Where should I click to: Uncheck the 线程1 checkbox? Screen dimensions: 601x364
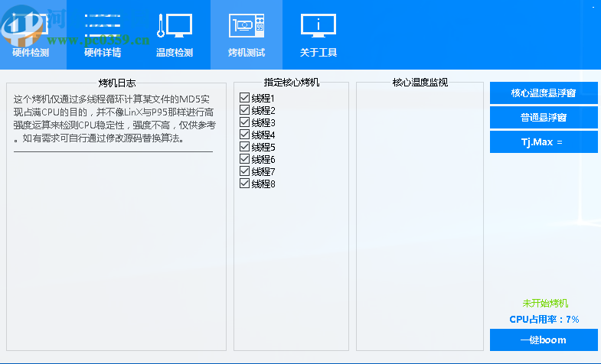tap(244, 98)
